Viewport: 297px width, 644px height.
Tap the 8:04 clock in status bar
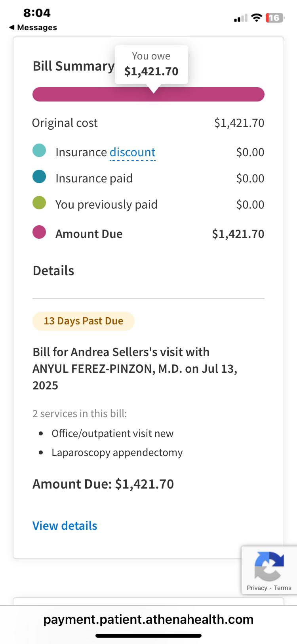point(37,13)
